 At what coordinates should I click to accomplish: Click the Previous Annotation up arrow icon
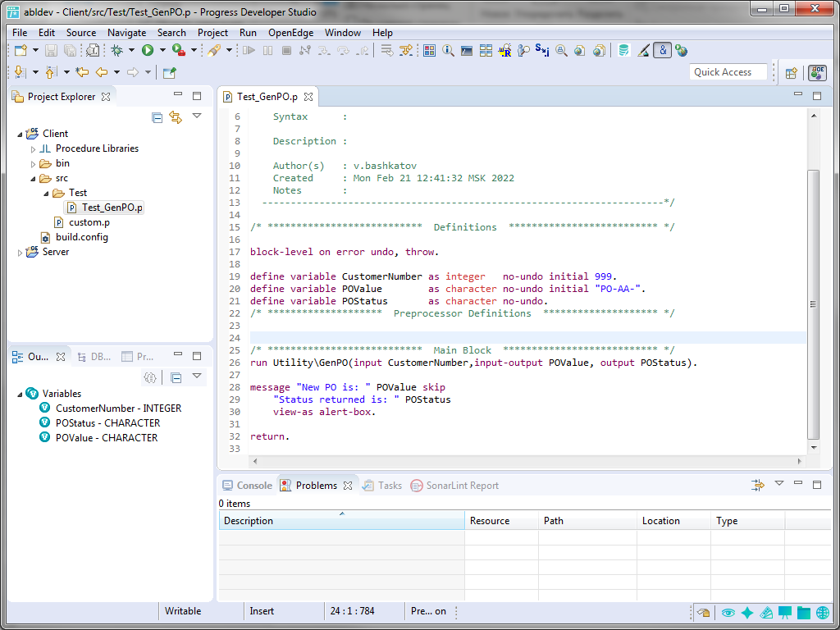coord(52,72)
